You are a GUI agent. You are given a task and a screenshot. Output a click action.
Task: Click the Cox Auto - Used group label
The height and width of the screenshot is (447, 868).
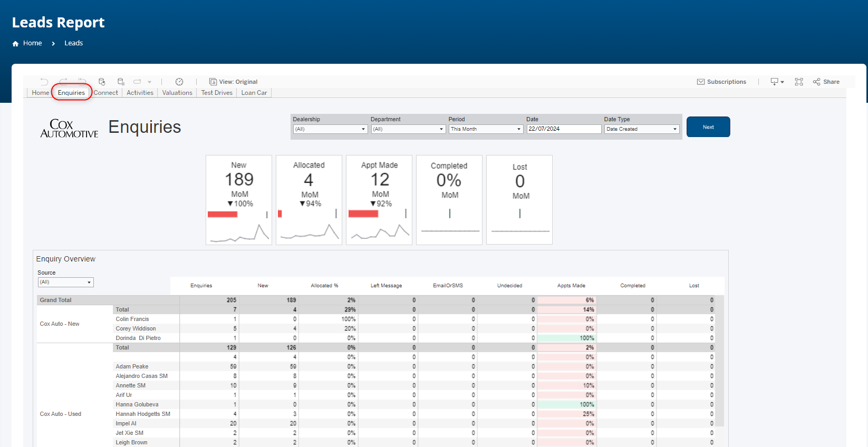point(61,414)
